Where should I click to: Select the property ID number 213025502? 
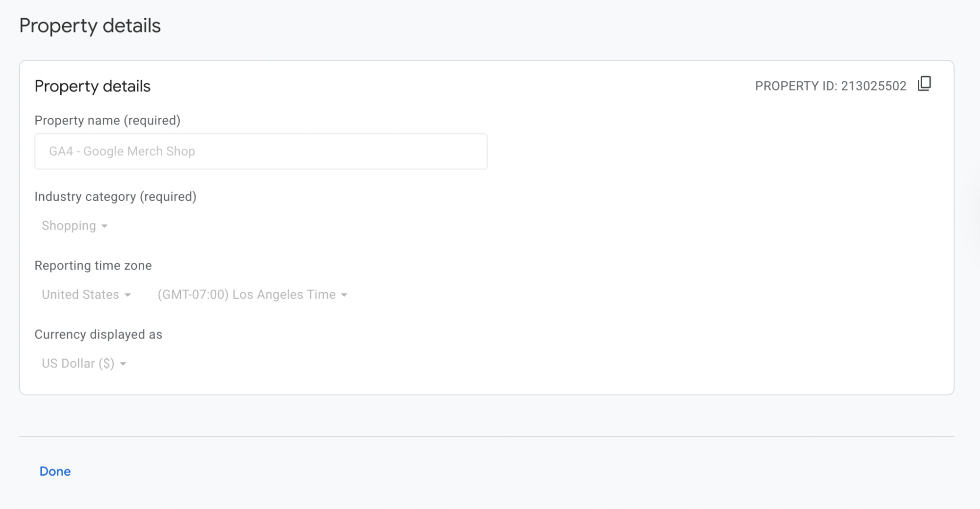point(874,86)
